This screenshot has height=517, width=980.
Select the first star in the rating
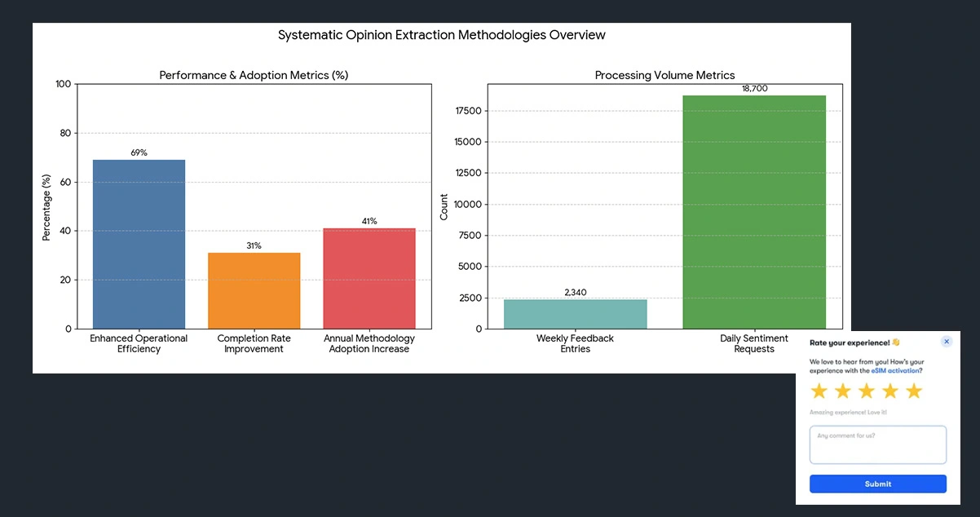pos(819,391)
